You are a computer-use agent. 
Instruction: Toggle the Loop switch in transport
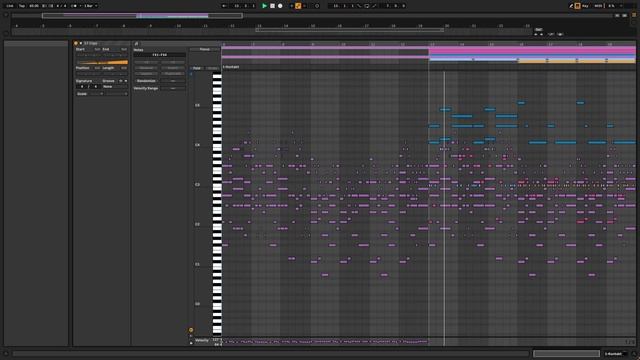coord(367,6)
